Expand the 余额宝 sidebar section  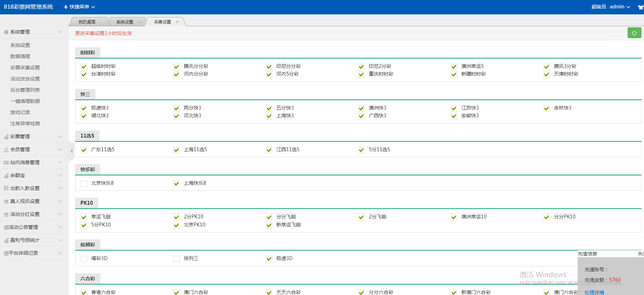[x=33, y=175]
